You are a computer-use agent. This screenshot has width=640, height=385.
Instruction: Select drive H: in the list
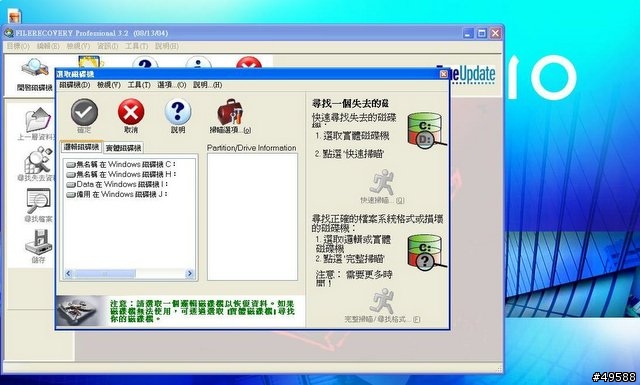121,174
